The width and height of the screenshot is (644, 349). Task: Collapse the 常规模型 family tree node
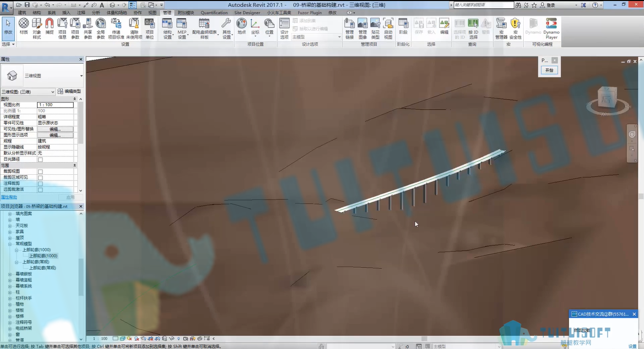tap(10, 244)
